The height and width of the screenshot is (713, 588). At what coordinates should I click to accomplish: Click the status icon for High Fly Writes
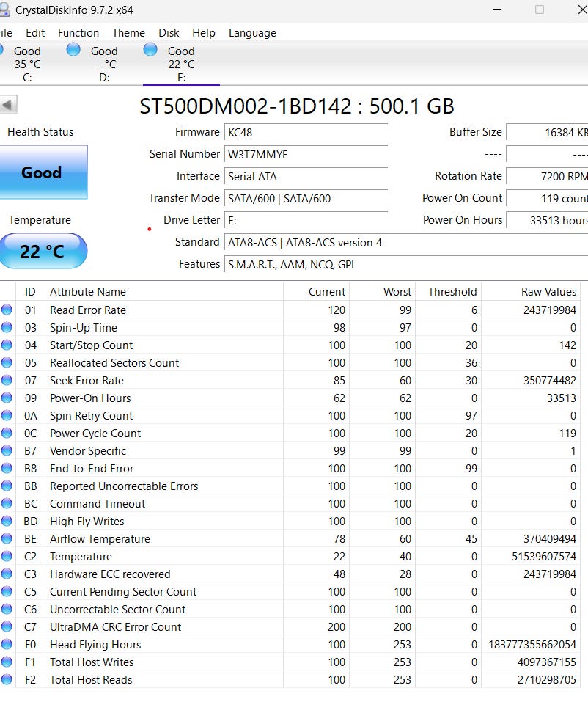click(7, 521)
